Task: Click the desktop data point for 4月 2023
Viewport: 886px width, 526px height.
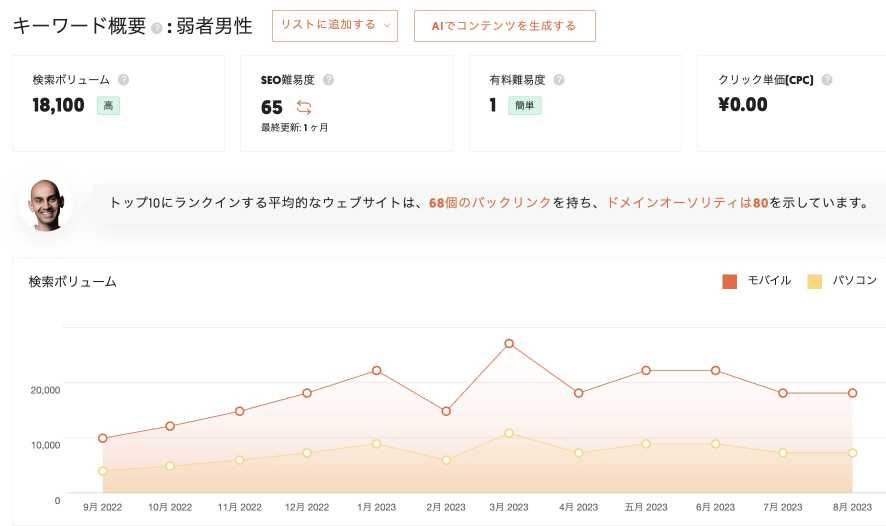Action: pos(579,453)
